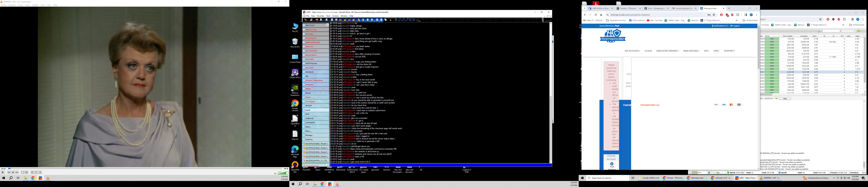Open the mIRC Invision menu
868x187 pixels.
335,16
